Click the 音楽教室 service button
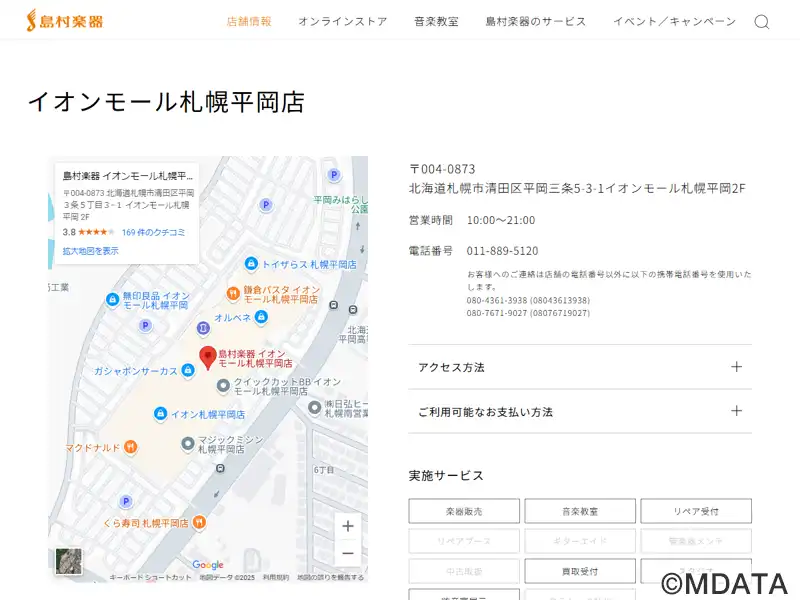 [x=580, y=511]
